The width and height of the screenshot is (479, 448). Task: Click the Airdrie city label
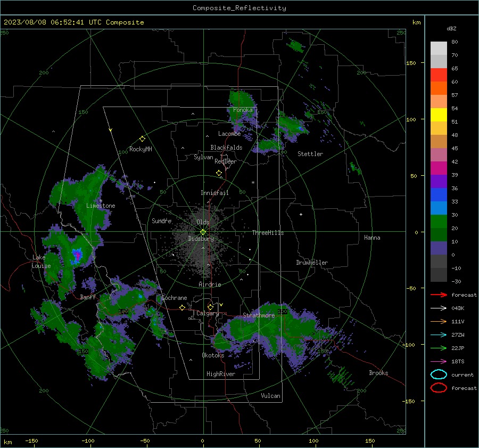(210, 284)
